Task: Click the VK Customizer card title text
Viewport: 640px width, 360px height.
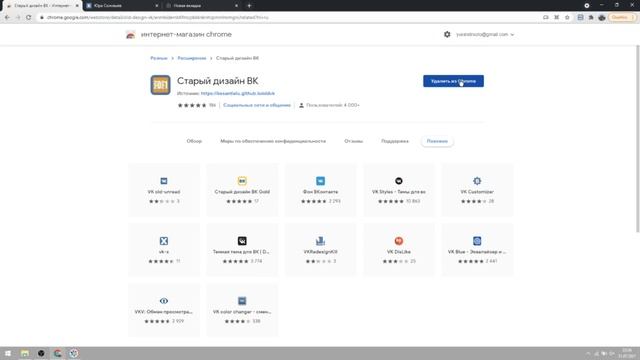Action: click(x=477, y=192)
